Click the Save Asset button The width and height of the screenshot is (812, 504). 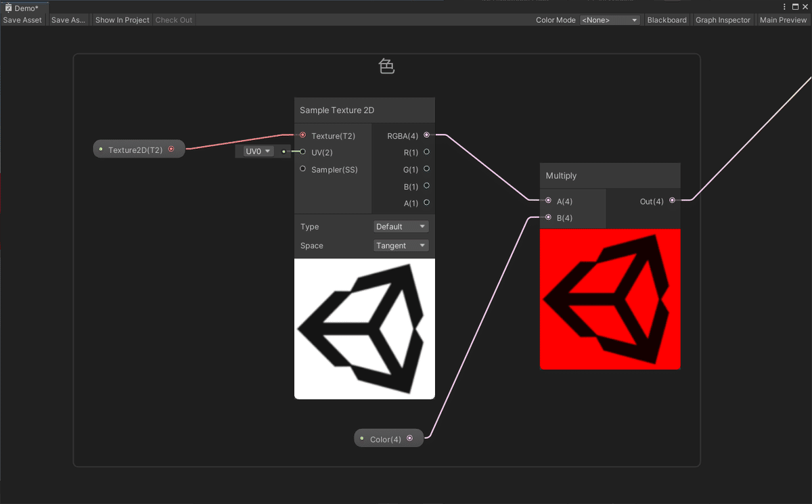pyautogui.click(x=22, y=20)
